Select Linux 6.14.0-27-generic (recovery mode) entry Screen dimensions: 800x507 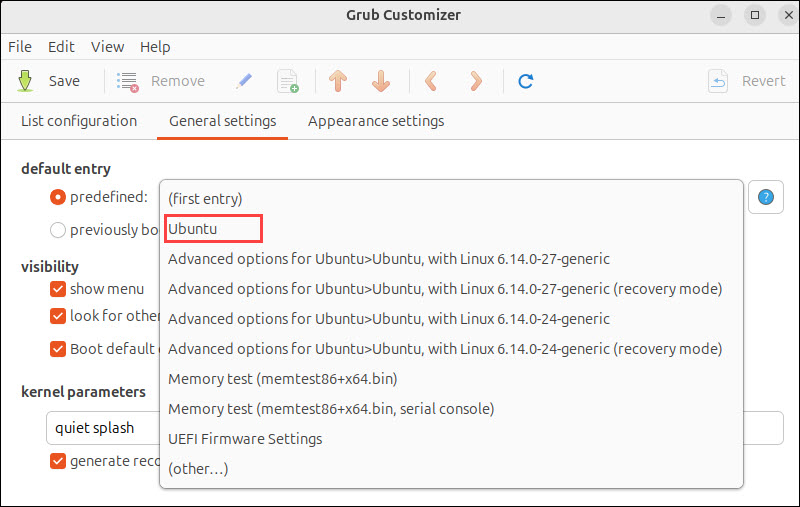pos(452,289)
